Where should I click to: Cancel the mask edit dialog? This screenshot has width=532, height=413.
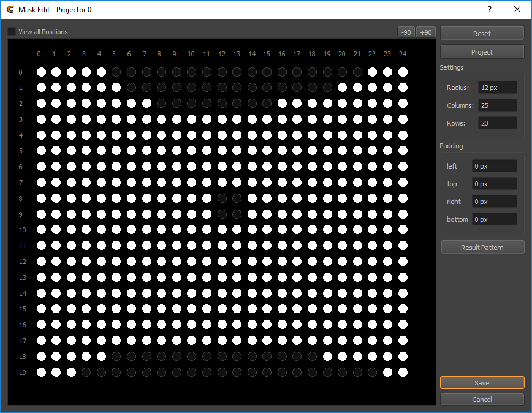pyautogui.click(x=482, y=400)
